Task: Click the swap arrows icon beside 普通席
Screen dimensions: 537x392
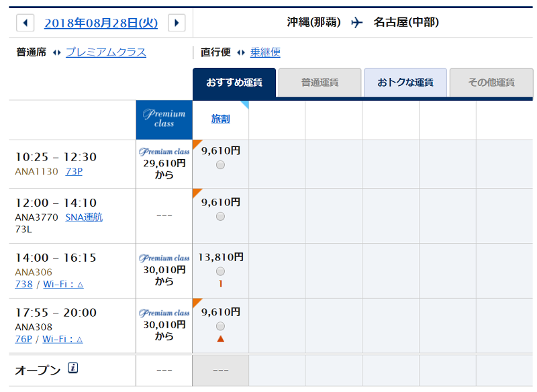Action: click(57, 52)
